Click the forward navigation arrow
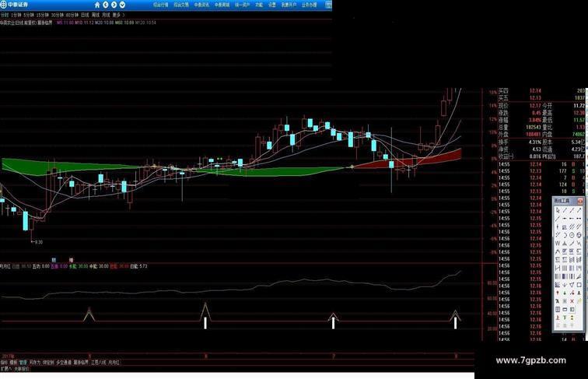This screenshot has height=379, width=588. click(x=114, y=5)
